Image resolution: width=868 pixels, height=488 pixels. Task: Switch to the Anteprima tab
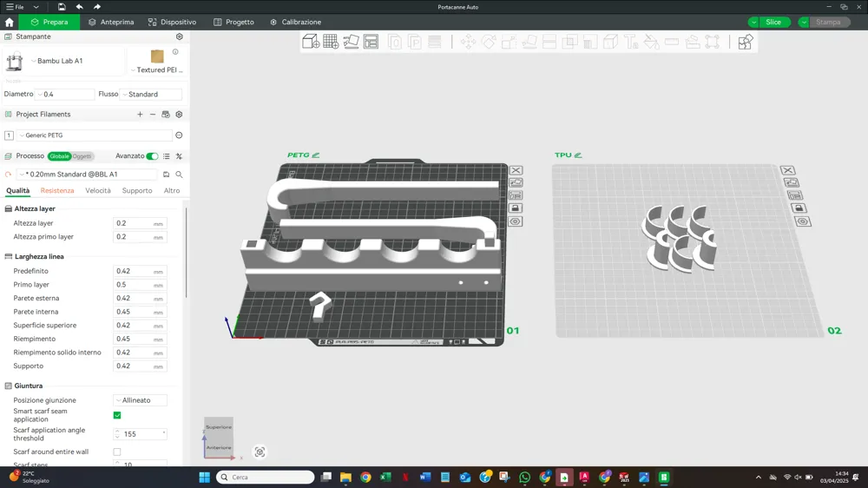pyautogui.click(x=111, y=22)
